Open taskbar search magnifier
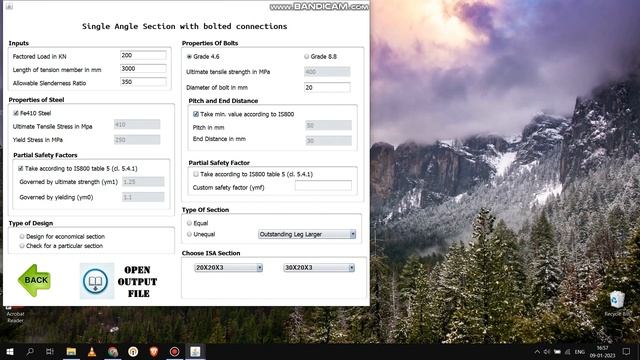640x360 pixels. coord(30,351)
